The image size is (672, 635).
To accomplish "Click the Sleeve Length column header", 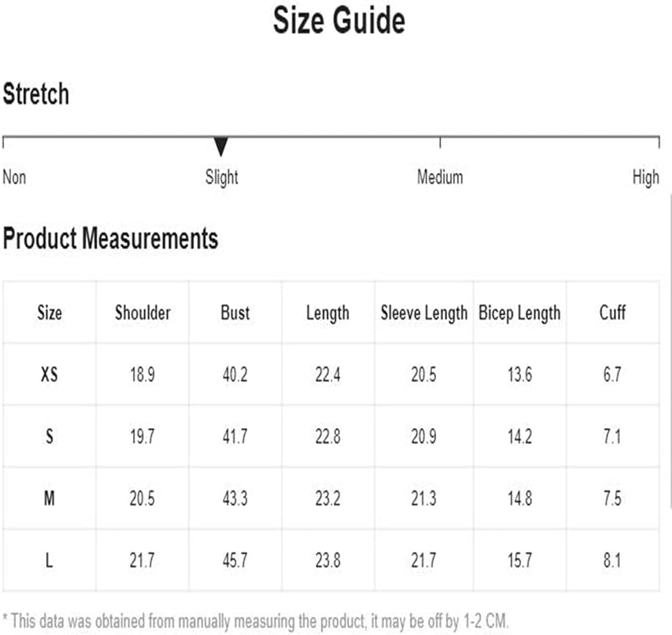I will 424,313.
